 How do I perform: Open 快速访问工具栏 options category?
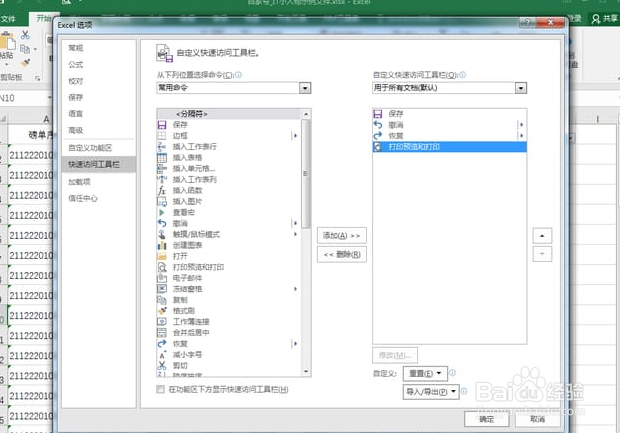(x=99, y=165)
